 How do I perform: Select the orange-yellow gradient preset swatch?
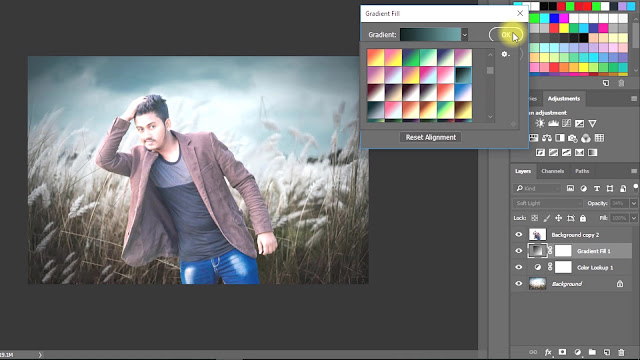[376, 58]
